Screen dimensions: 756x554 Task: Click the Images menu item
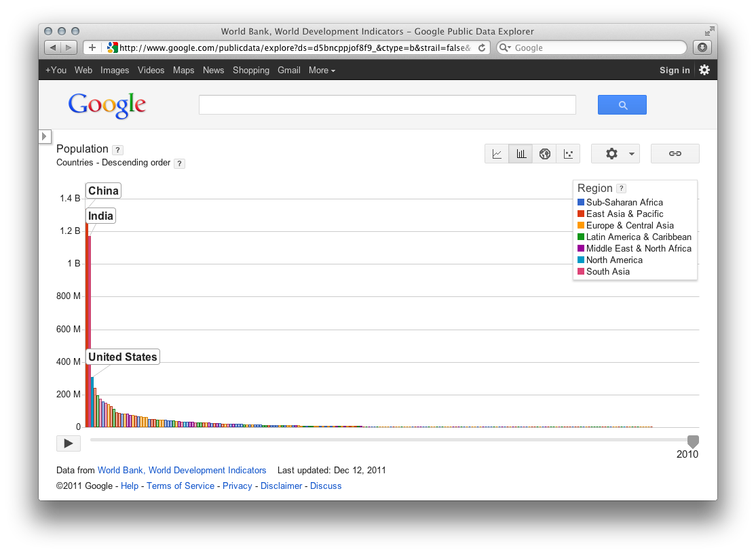coord(115,70)
